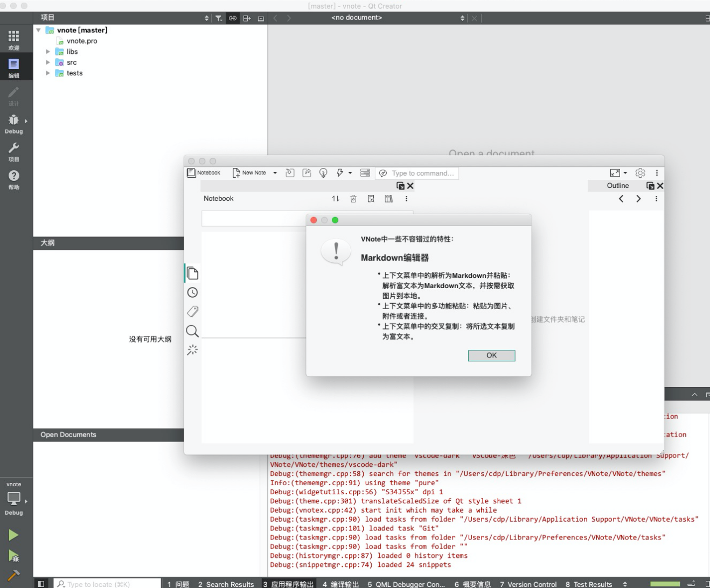The width and height of the screenshot is (710, 588).
Task: Click the filter tree icon in 项目 panel
Action: tap(219, 18)
